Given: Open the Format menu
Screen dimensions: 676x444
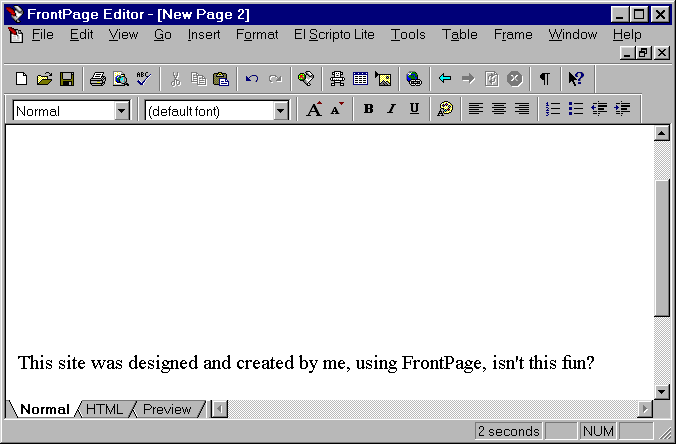Looking at the screenshot, I should [257, 34].
